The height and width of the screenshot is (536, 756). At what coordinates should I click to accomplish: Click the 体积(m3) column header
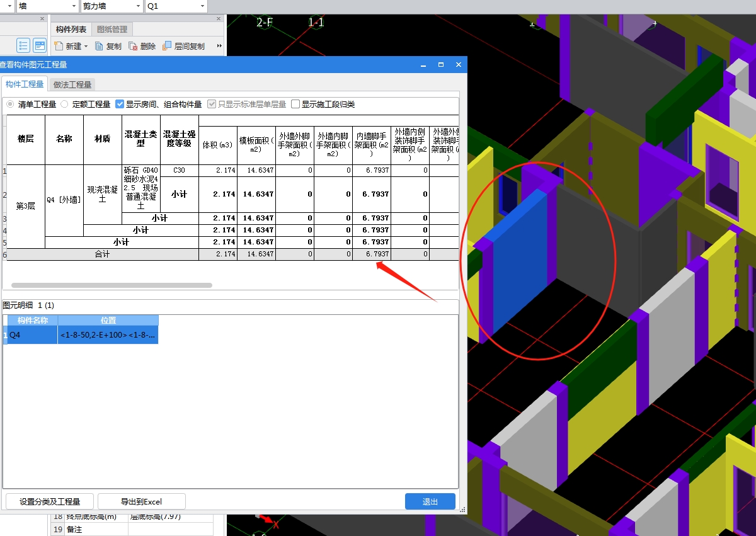click(x=218, y=145)
